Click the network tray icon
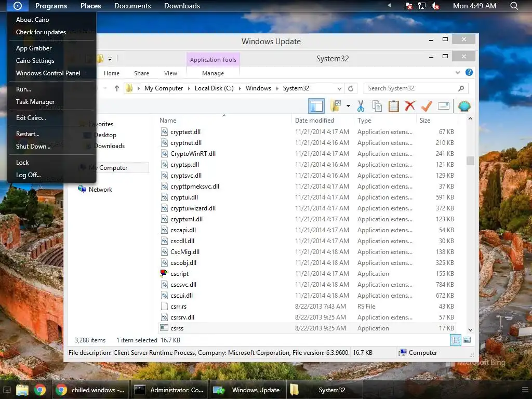The height and width of the screenshot is (399, 532). [x=422, y=6]
